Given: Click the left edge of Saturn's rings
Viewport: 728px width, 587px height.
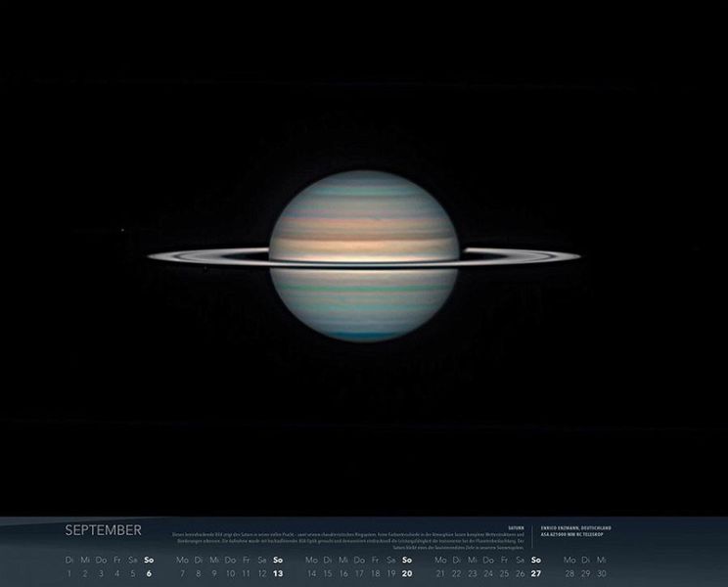Looking at the screenshot, I should pyautogui.click(x=157, y=257).
